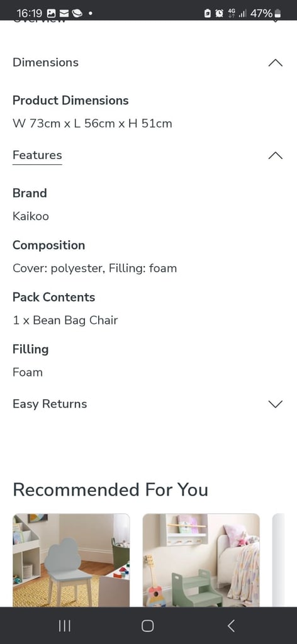
Task: Tap the gallery notification icon in status bar
Action: coord(52,13)
